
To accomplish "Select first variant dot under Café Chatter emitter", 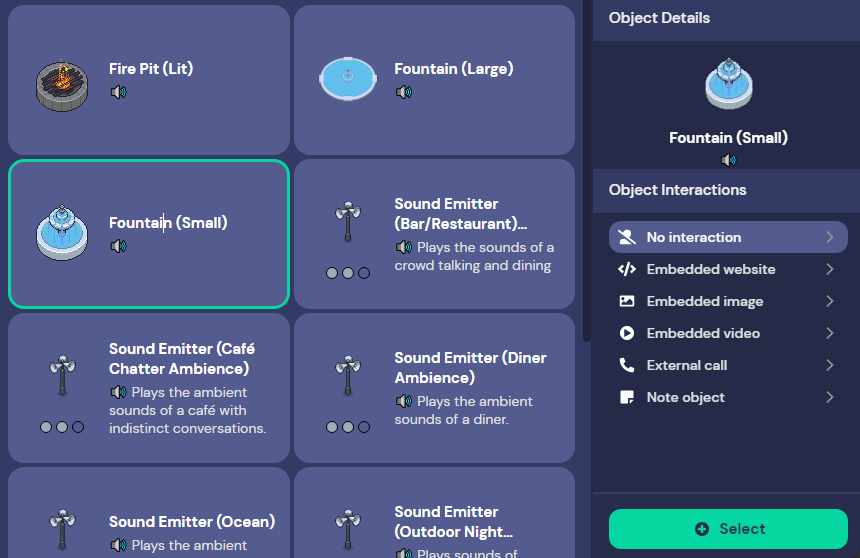I will [46, 427].
